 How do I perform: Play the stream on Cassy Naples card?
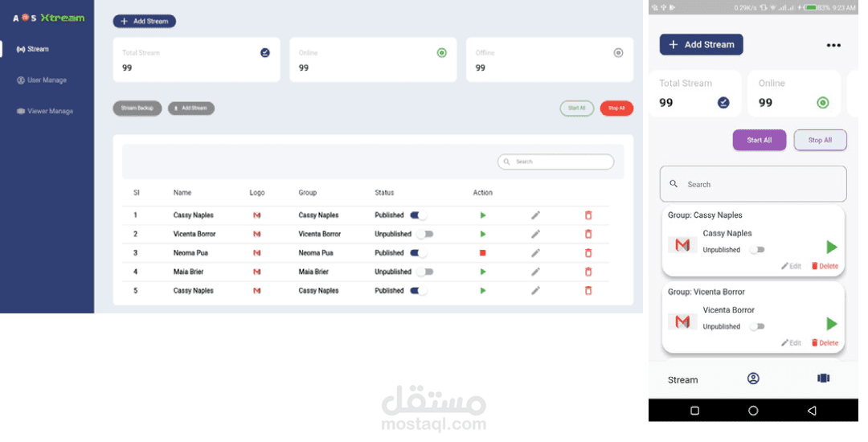[831, 247]
